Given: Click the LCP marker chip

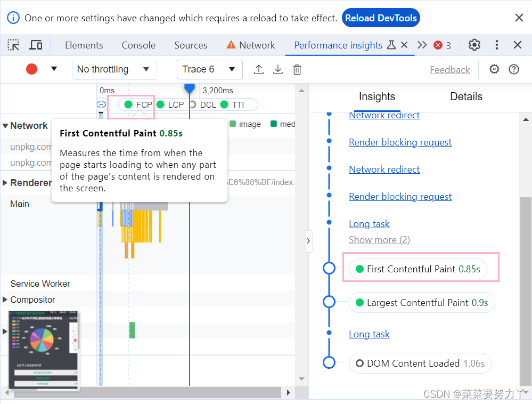Looking at the screenshot, I should [170, 104].
